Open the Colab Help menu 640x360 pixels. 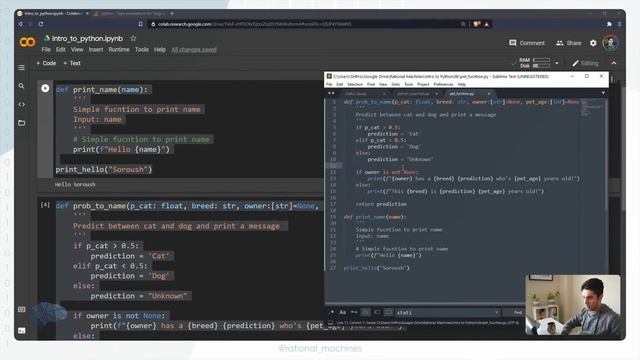(x=160, y=49)
